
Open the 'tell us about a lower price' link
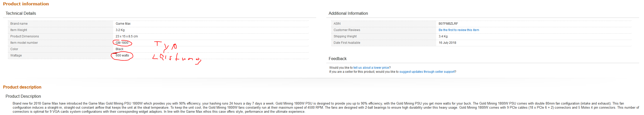[371, 68]
